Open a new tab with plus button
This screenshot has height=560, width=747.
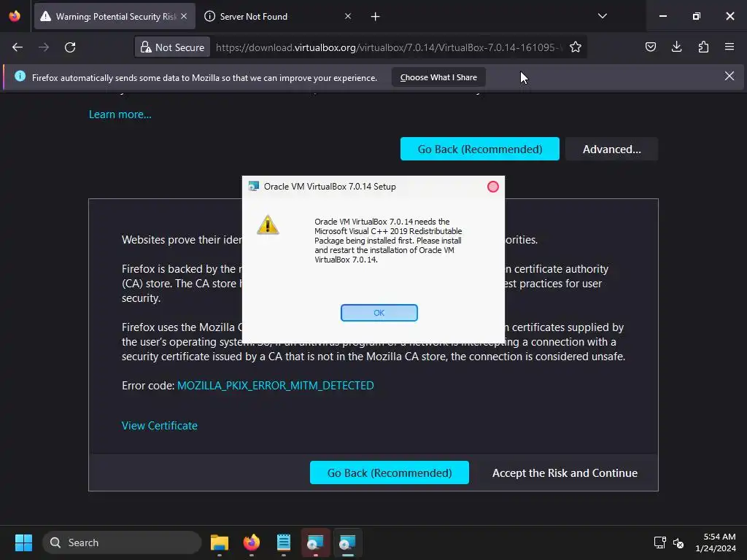(x=376, y=17)
